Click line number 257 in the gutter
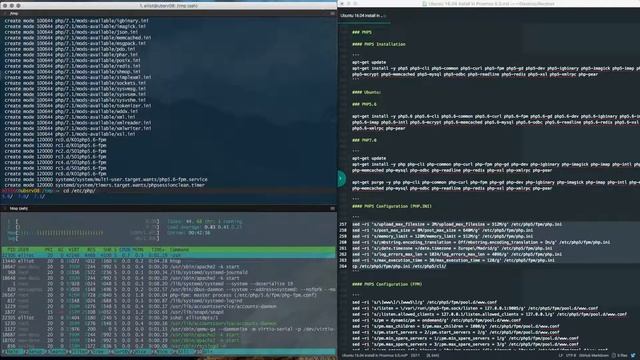This screenshot has width=640, height=360. [343, 224]
